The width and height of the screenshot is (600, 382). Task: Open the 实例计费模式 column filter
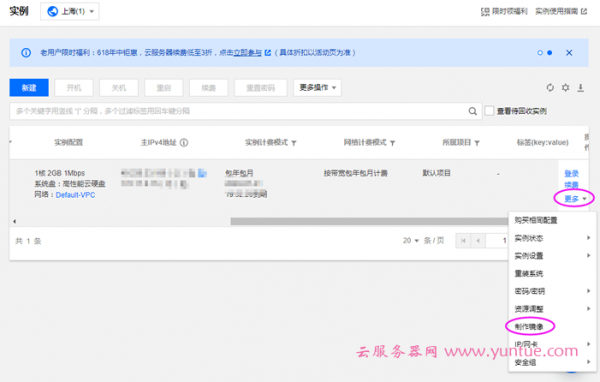(x=294, y=143)
